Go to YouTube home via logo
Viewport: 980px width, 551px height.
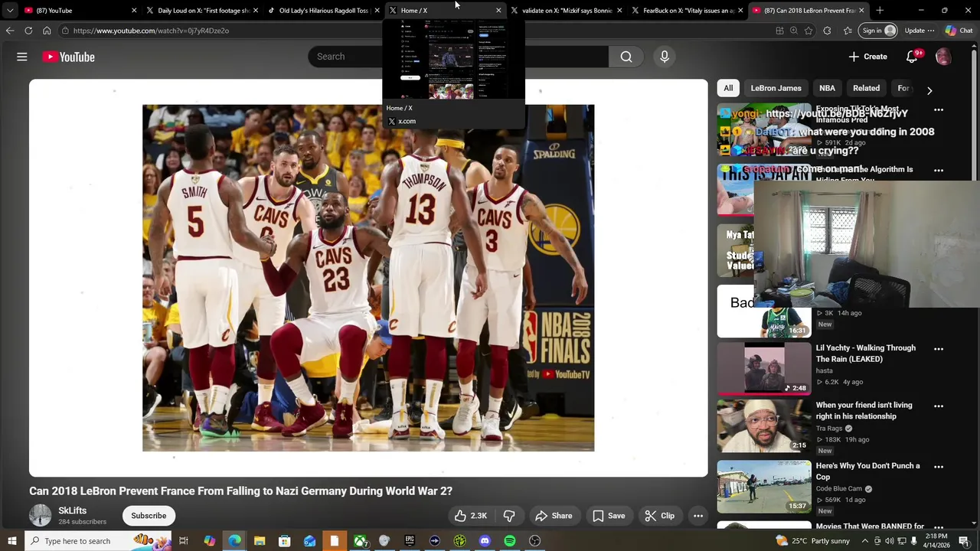click(x=69, y=57)
